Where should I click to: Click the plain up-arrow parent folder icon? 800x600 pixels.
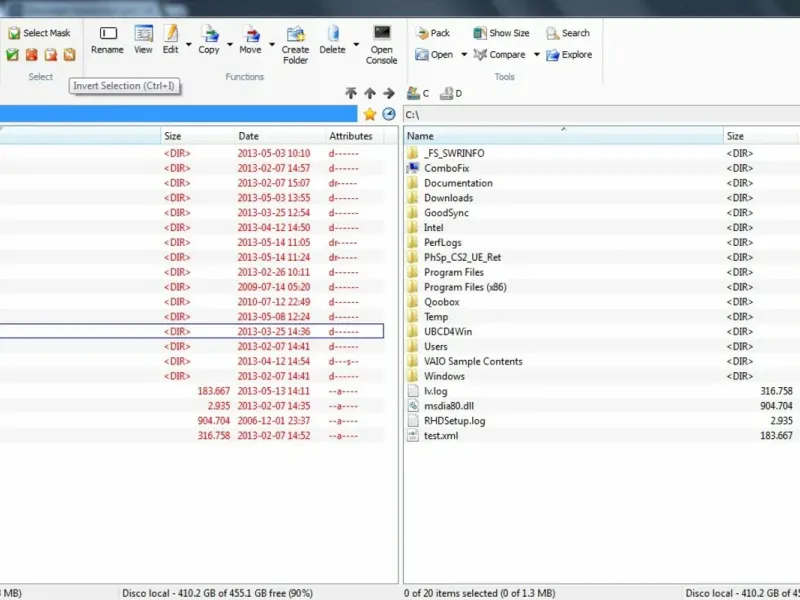[x=370, y=93]
